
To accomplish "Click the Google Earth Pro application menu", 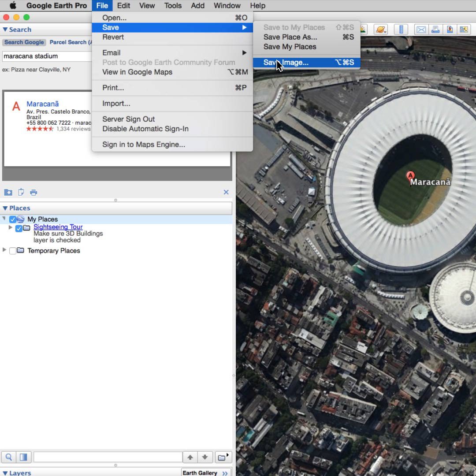I will [x=56, y=5].
